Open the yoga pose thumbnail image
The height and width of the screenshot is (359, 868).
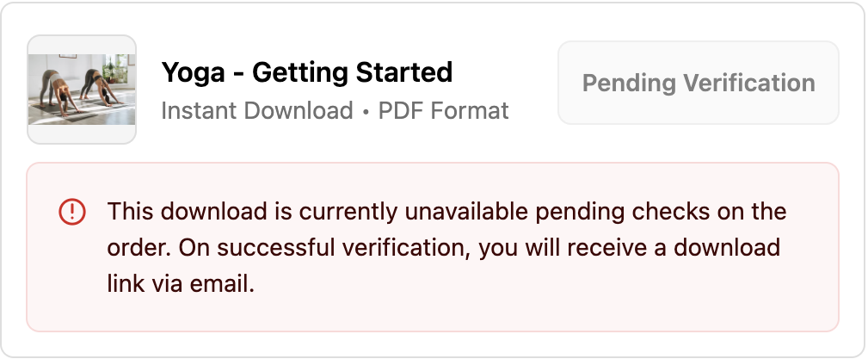tap(82, 90)
